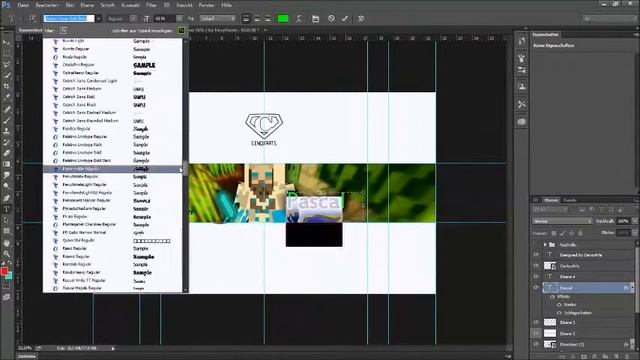Open the layer blend mode dropdown

[x=562, y=221]
